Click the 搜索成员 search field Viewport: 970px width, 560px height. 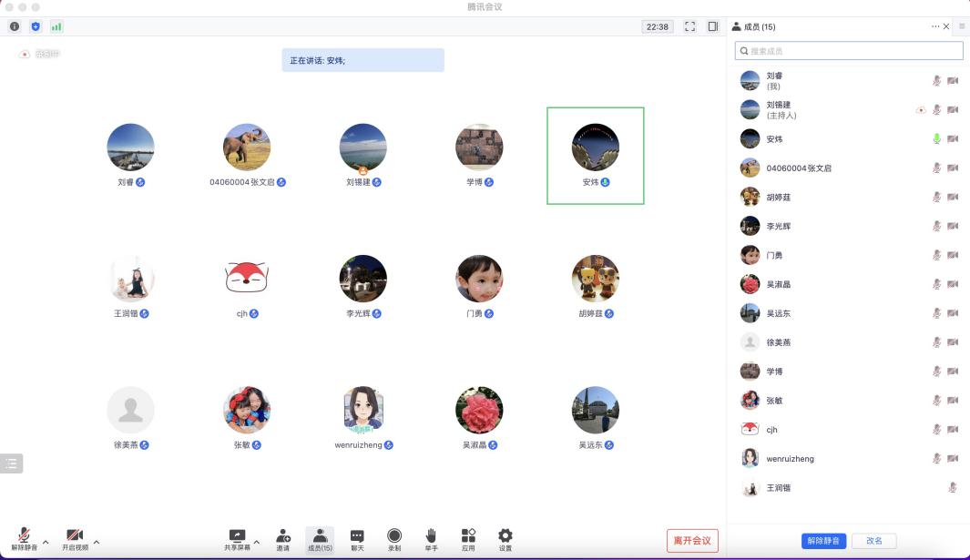pyautogui.click(x=849, y=51)
